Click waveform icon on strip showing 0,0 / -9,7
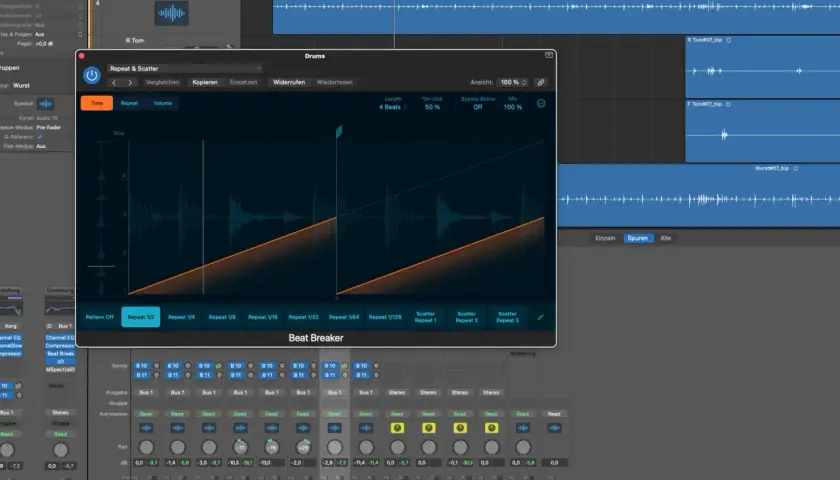The image size is (840, 480). pos(146,428)
